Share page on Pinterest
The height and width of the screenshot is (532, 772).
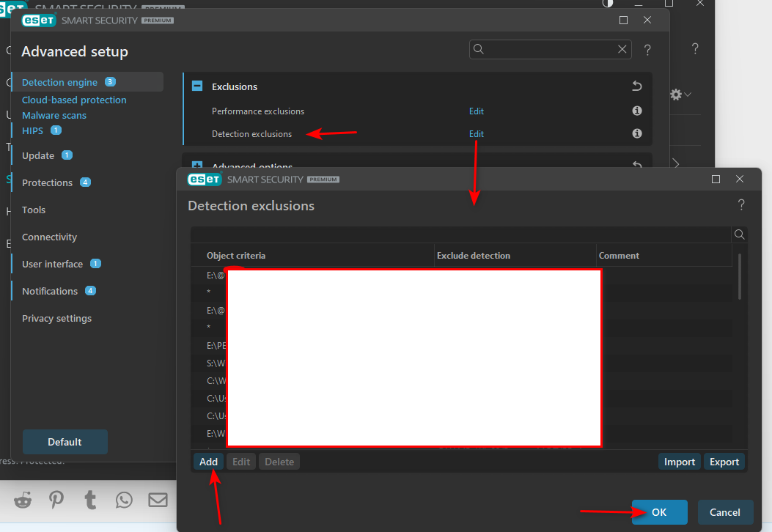coord(56,500)
